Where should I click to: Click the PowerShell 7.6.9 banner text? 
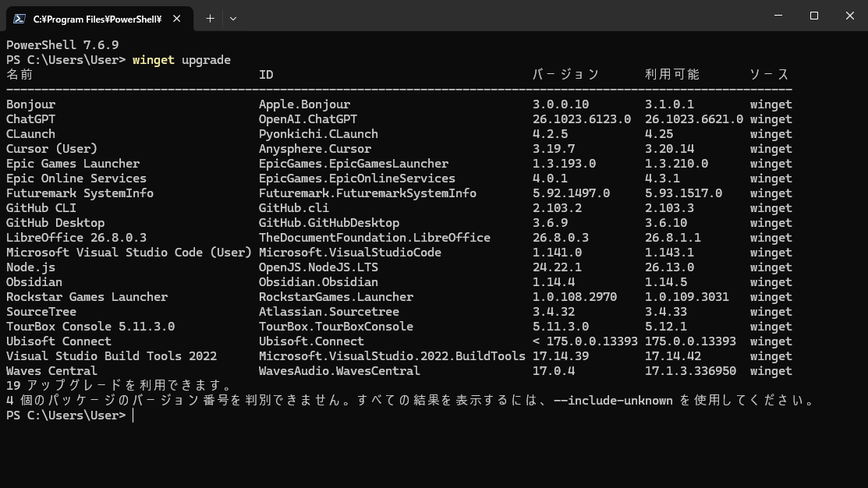point(62,44)
